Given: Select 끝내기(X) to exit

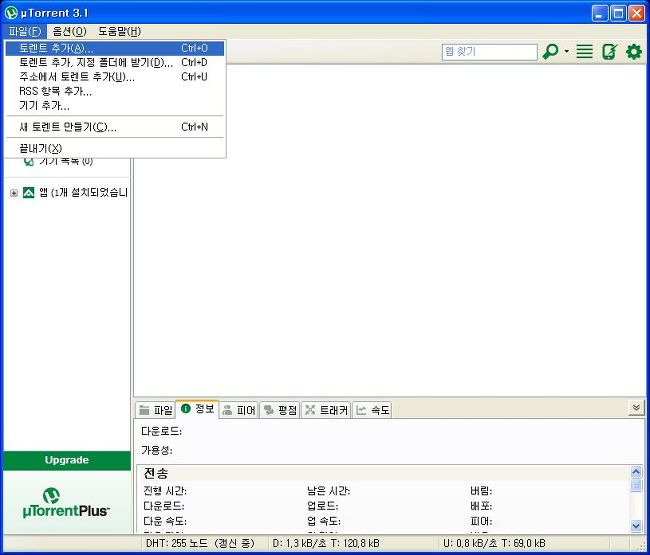Looking at the screenshot, I should [115, 148].
